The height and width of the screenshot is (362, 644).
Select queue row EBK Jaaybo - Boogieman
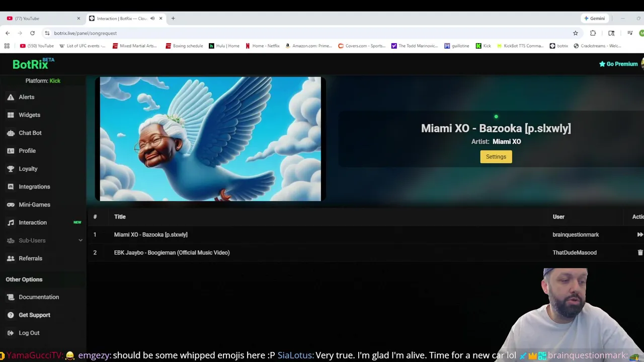pos(172,252)
